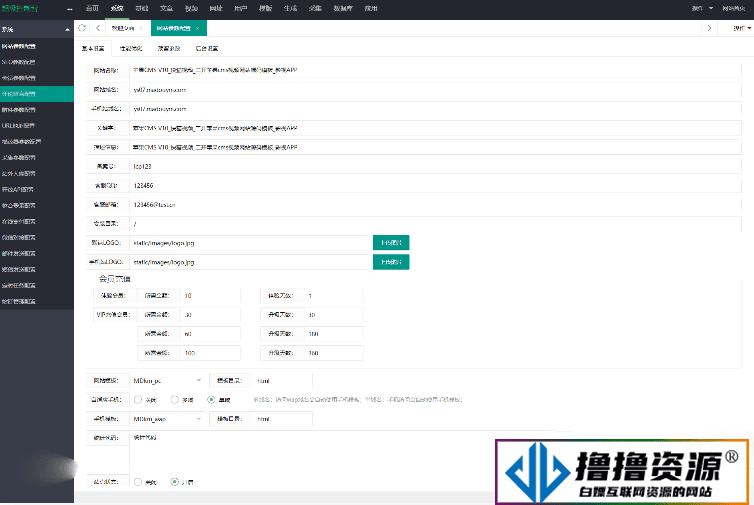Image resolution: width=754 pixels, height=505 pixels.
Task: Click the 网站域名 input field
Action: [435, 90]
